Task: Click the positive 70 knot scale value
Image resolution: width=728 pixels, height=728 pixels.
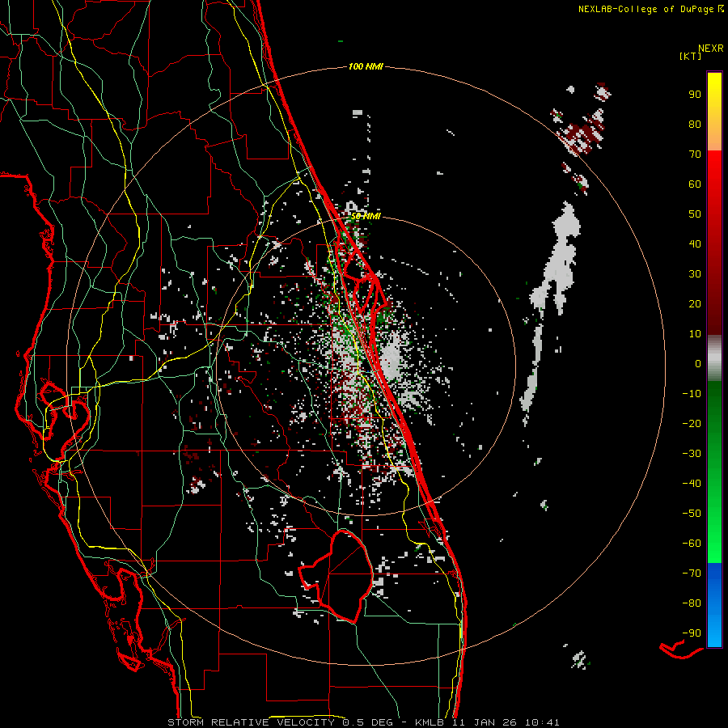Action: click(695, 154)
